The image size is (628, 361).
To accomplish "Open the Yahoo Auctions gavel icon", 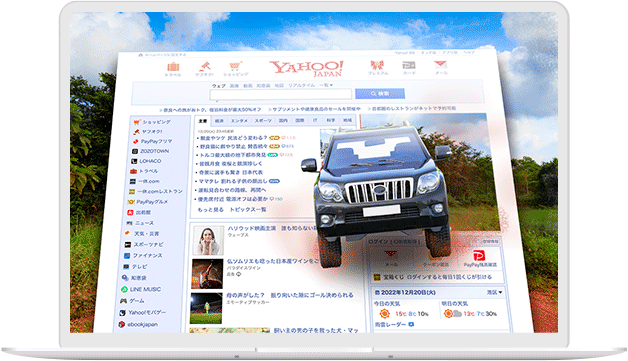I will click(x=204, y=66).
